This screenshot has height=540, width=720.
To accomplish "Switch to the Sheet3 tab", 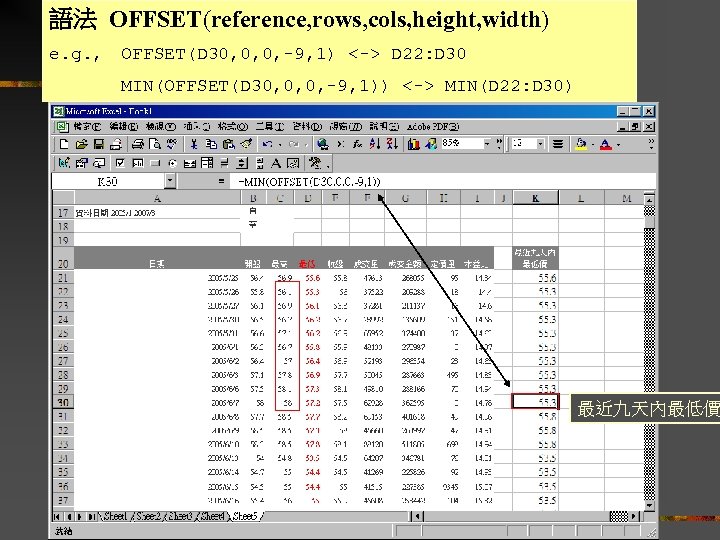I will point(180,516).
